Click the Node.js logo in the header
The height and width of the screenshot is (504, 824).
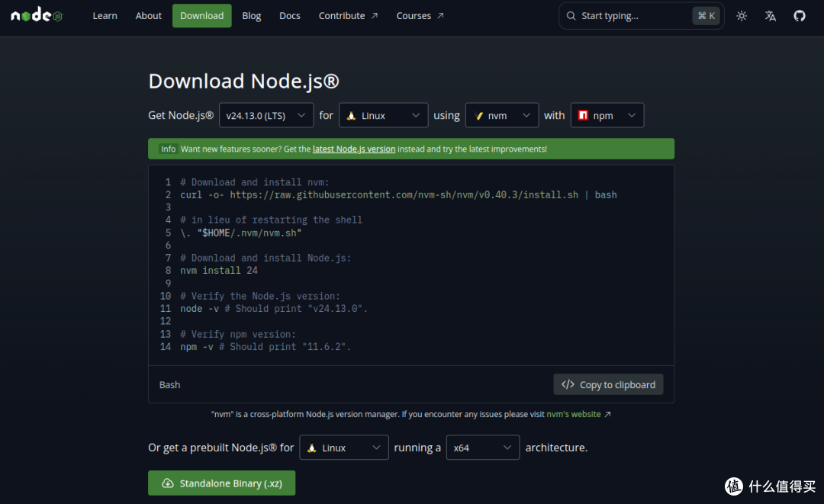[37, 15]
